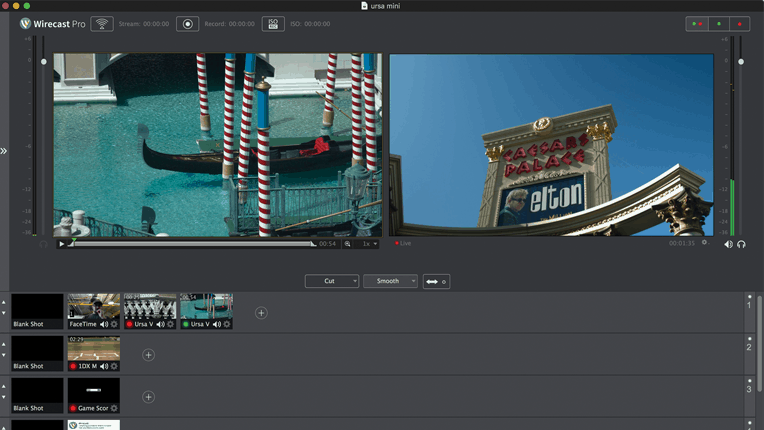Click the Record: 00:00:00 timer text

(x=229, y=24)
